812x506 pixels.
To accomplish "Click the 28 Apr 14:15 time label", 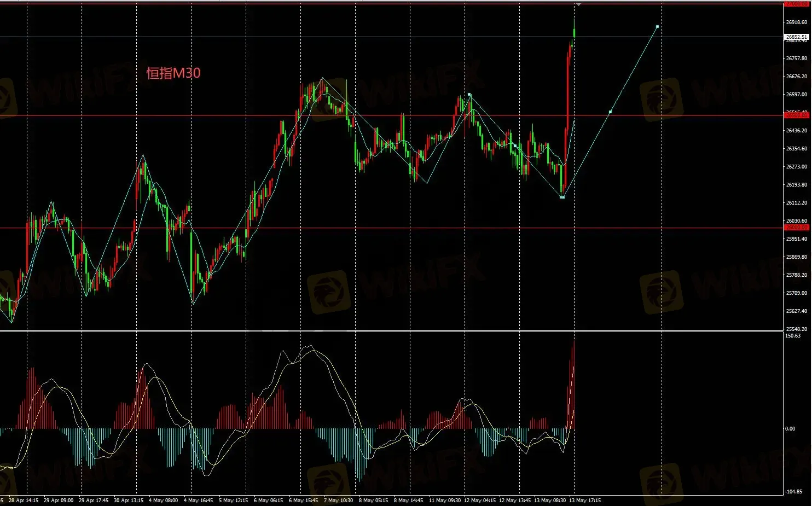I will click(24, 501).
